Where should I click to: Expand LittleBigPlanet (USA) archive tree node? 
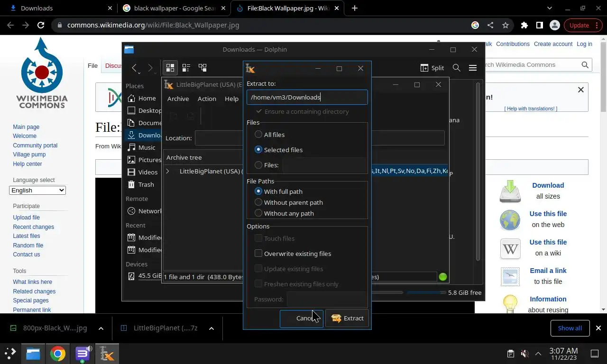167,171
